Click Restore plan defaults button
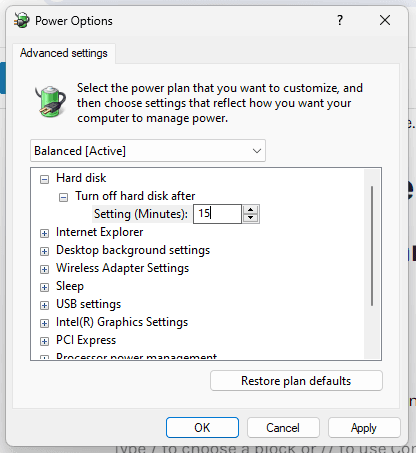The height and width of the screenshot is (453, 416). click(x=296, y=381)
